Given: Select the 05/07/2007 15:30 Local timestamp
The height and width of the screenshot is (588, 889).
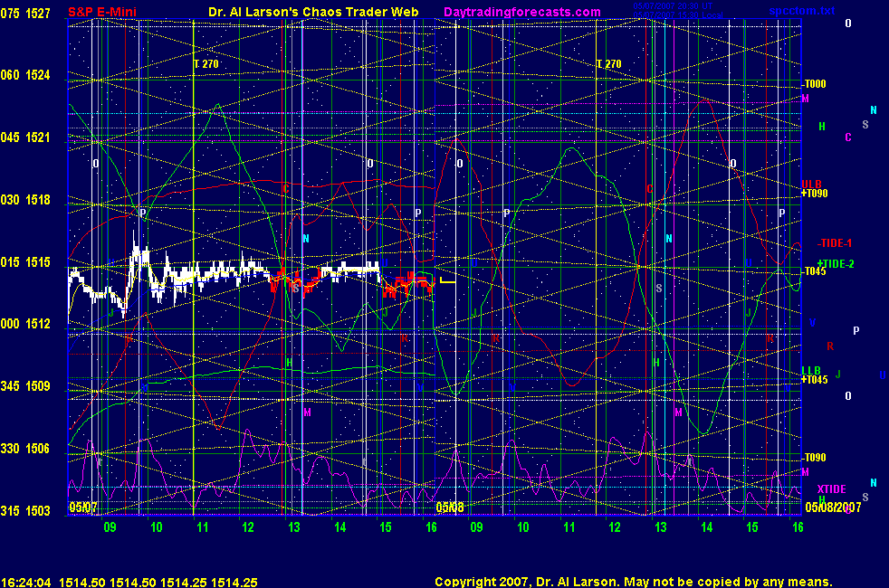Looking at the screenshot, I should (x=677, y=14).
